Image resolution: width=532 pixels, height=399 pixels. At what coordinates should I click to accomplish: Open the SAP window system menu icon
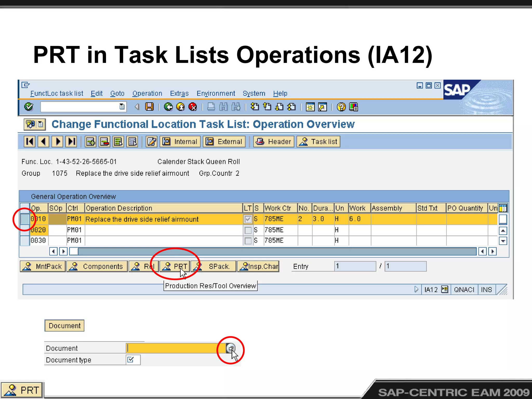tap(25, 85)
